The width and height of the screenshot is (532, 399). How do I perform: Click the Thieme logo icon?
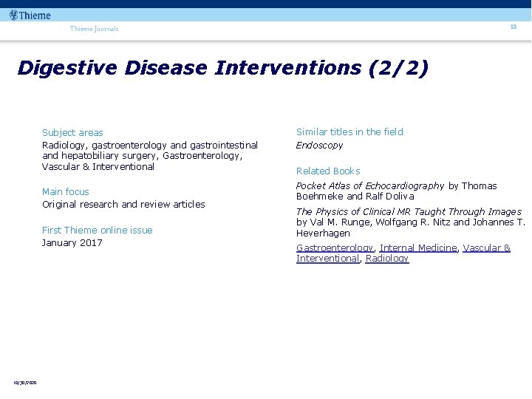[13, 16]
